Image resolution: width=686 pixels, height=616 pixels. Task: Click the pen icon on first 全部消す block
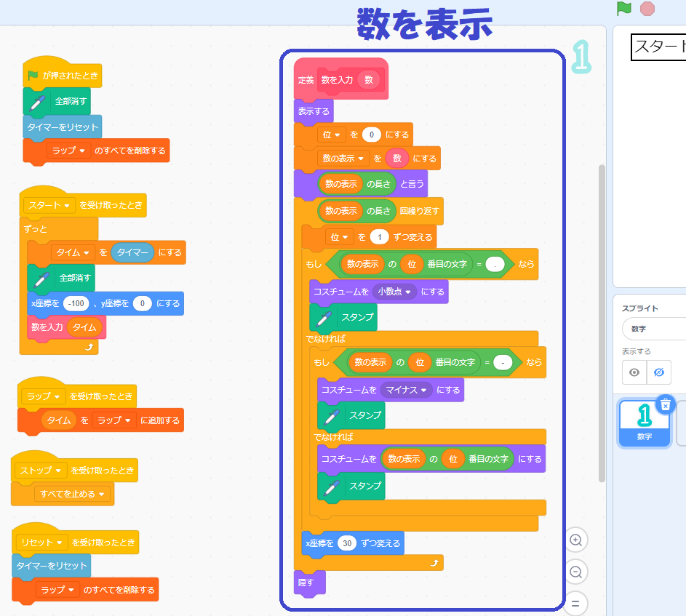[37, 101]
